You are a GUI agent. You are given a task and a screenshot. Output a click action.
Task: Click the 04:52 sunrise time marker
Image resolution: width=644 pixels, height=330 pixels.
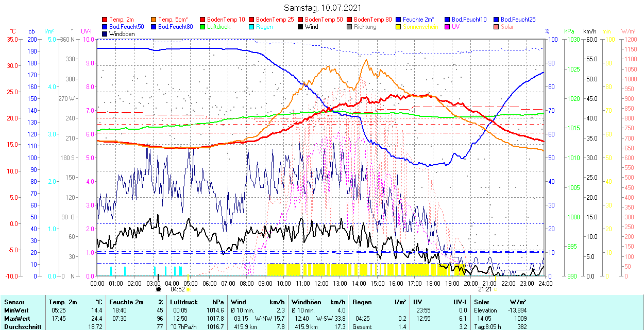coord(178,289)
